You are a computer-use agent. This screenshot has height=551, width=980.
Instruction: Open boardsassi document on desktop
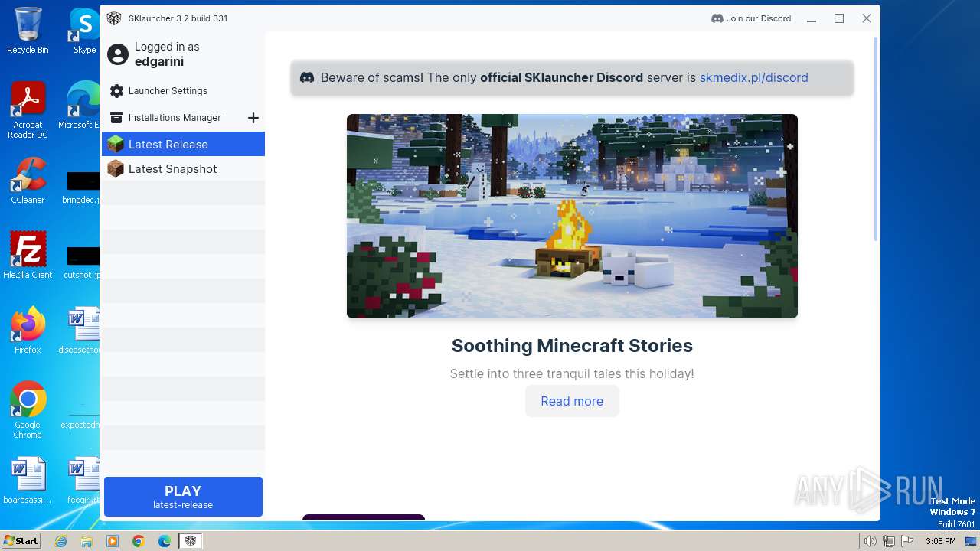(28, 481)
